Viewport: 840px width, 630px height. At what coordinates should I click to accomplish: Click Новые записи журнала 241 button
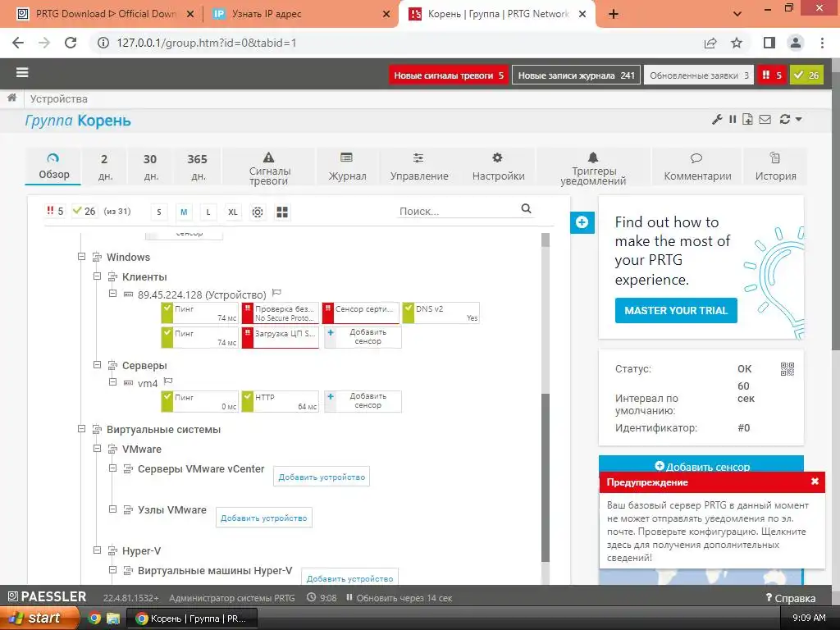(576, 75)
